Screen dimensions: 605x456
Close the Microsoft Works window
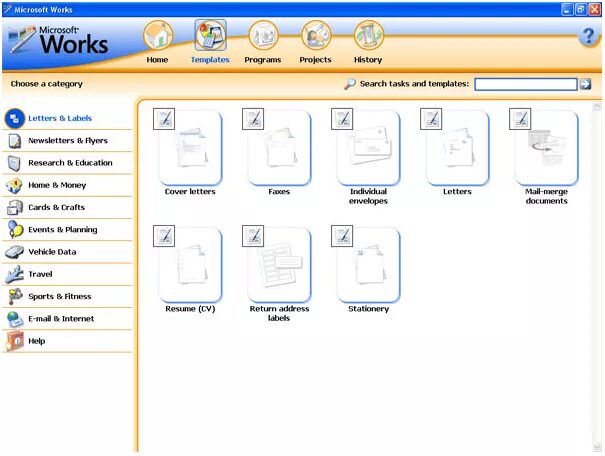click(594, 10)
